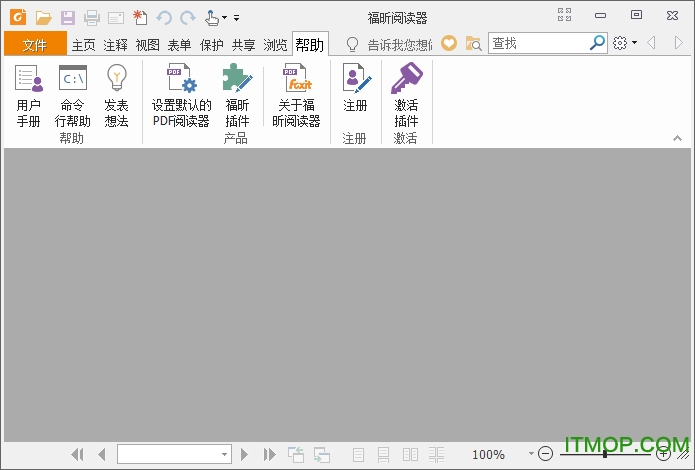Screen dimensions: 695x470
Task: Open the 文件 file menu
Action: [x=35, y=43]
